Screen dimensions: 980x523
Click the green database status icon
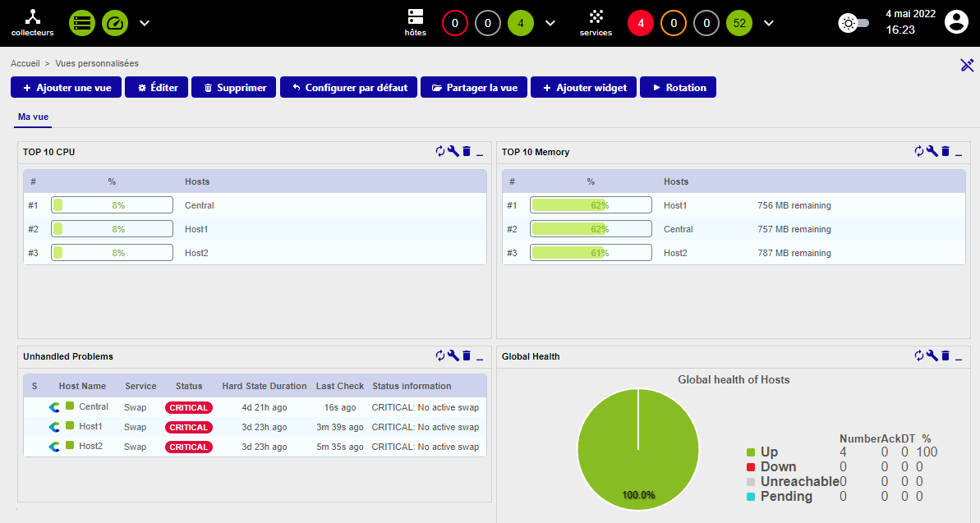tap(81, 23)
